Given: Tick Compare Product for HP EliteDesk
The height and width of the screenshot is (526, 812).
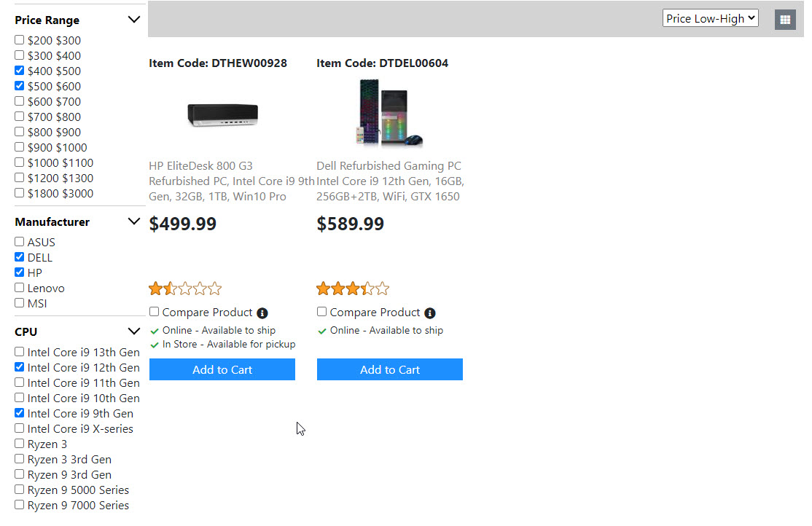Looking at the screenshot, I should point(155,312).
